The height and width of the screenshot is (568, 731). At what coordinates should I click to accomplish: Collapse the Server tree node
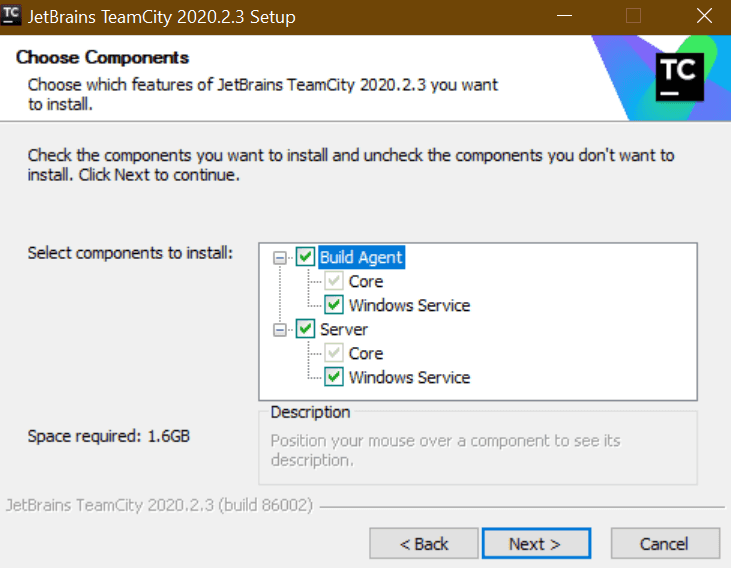pyautogui.click(x=280, y=329)
